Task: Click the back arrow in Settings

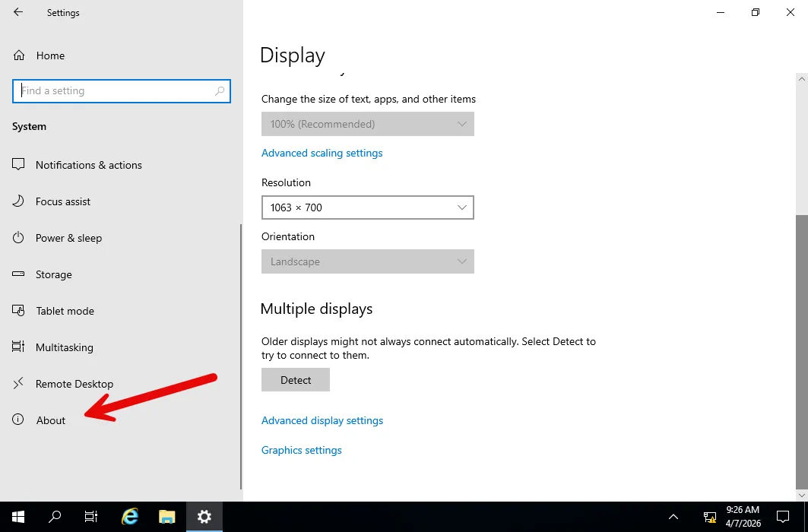Action: pos(18,12)
